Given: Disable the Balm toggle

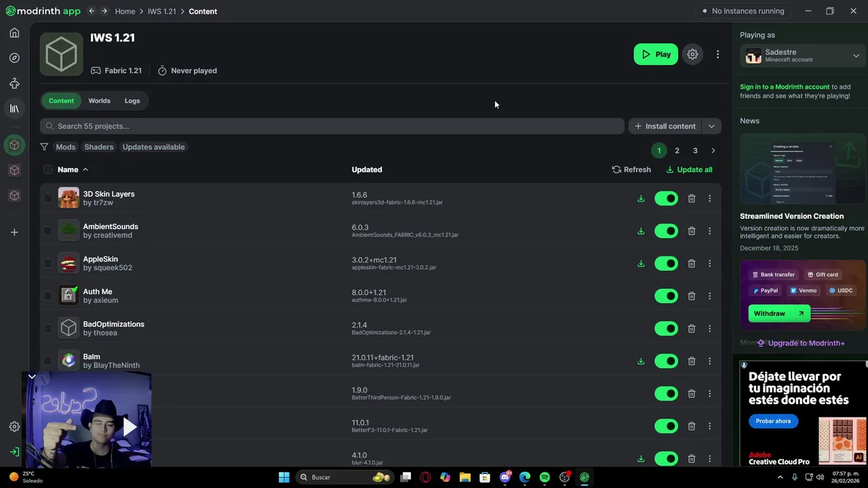Looking at the screenshot, I should click(666, 361).
